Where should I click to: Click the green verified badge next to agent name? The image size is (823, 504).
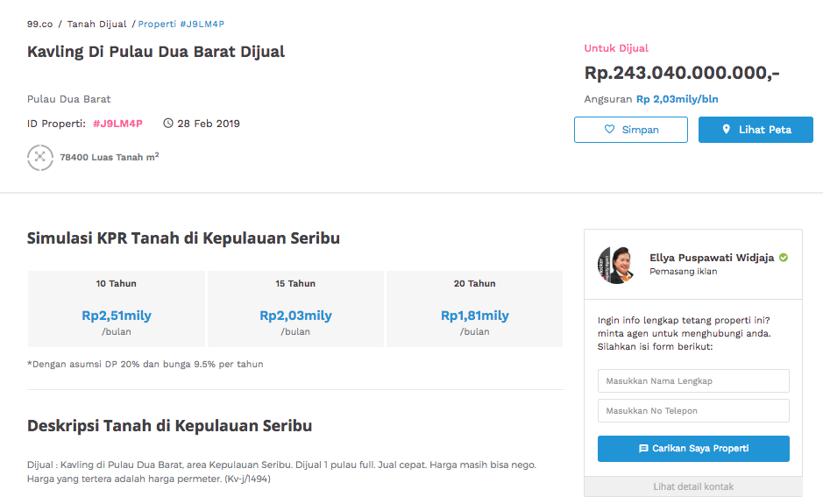(783, 257)
